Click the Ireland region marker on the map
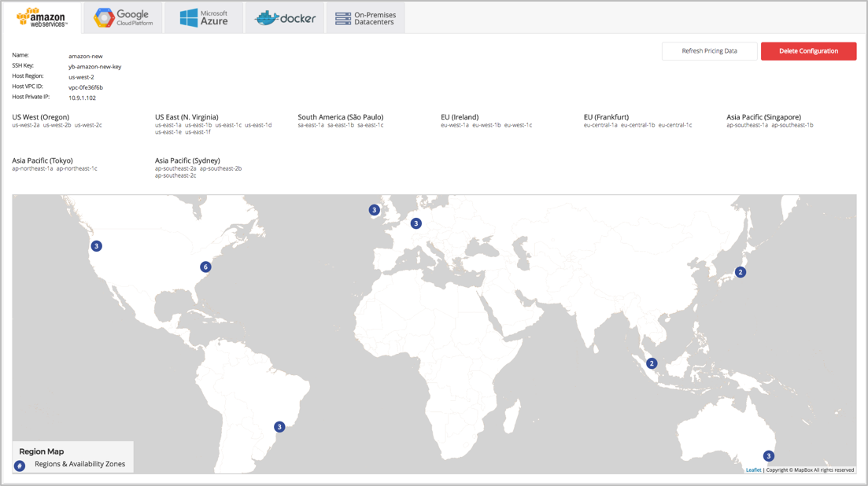Image resolution: width=868 pixels, height=486 pixels. pyautogui.click(x=374, y=210)
